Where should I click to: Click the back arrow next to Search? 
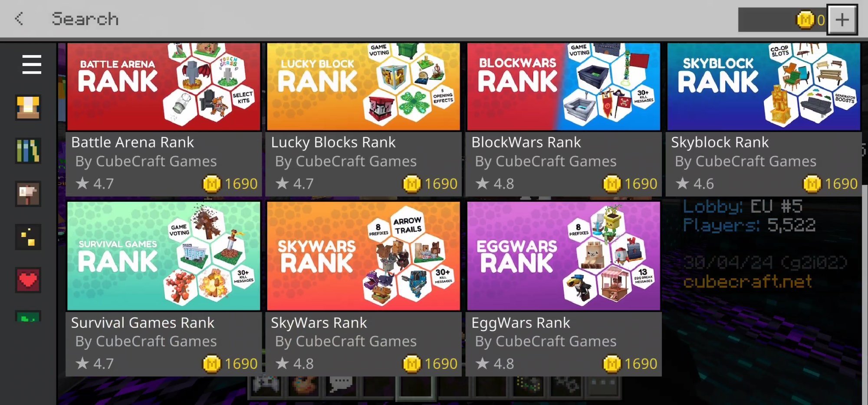[x=19, y=19]
